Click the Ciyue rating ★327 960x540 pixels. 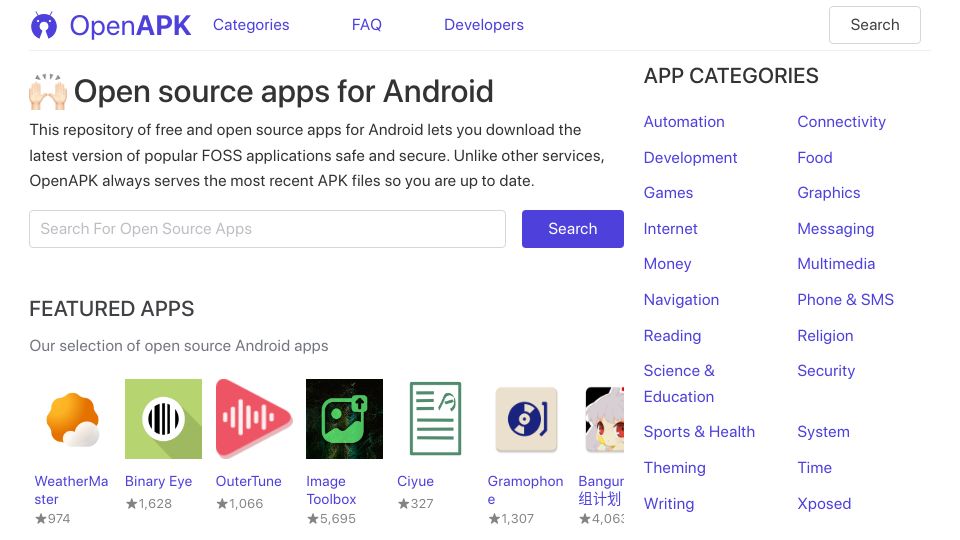pos(415,504)
